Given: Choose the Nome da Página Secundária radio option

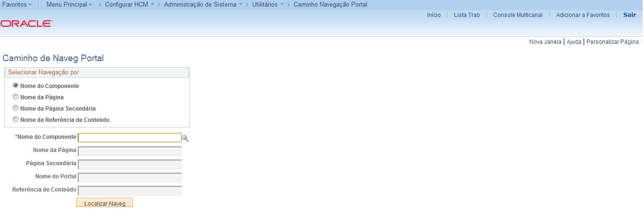Looking at the screenshot, I should click(16, 108).
